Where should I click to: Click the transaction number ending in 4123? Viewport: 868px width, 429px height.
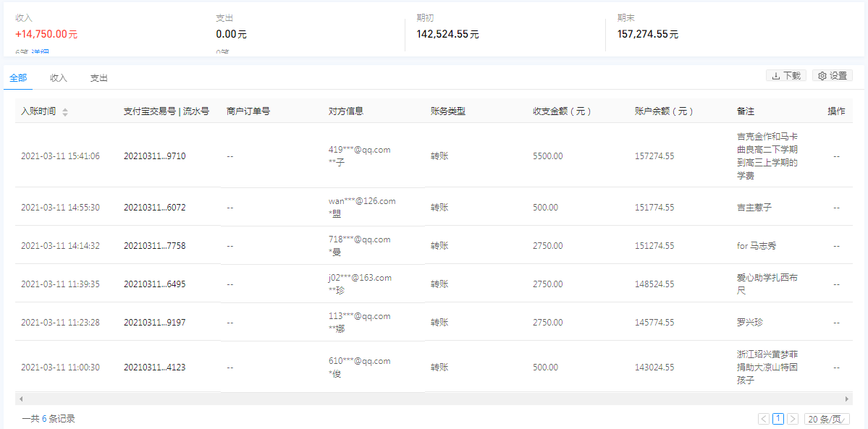click(x=154, y=368)
